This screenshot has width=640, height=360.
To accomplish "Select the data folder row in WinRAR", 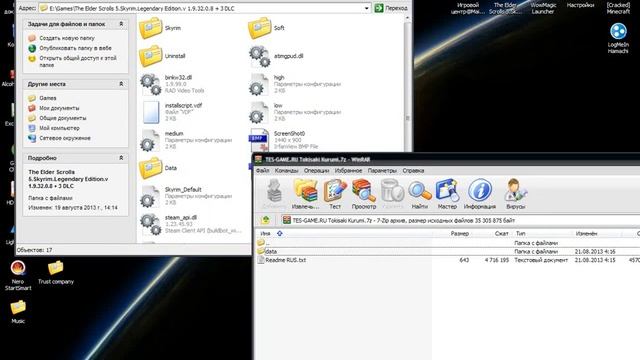I will point(448,251).
